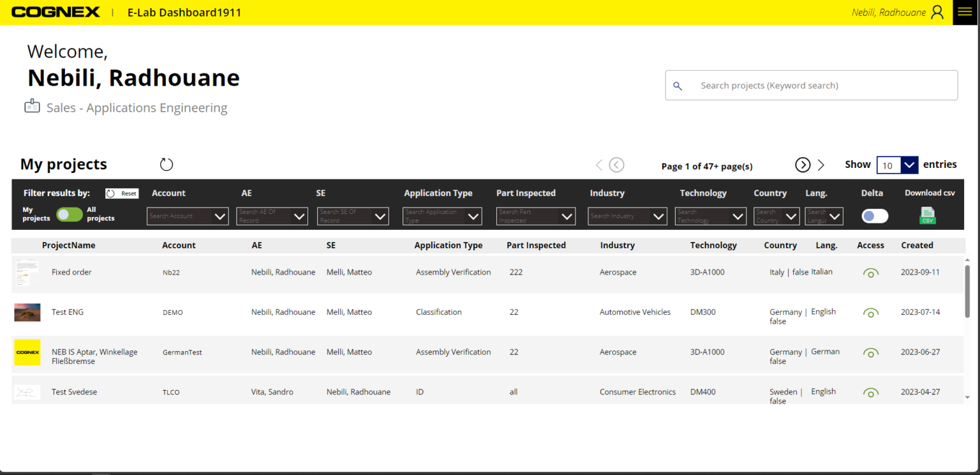The image size is (980, 475).
Task: Open the Search Account dropdown
Action: (x=188, y=216)
